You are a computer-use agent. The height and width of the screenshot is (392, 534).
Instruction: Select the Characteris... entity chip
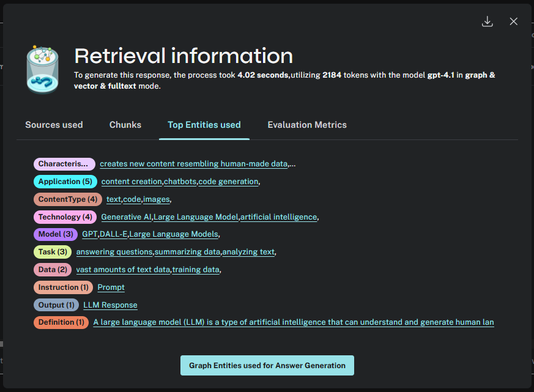(x=64, y=164)
